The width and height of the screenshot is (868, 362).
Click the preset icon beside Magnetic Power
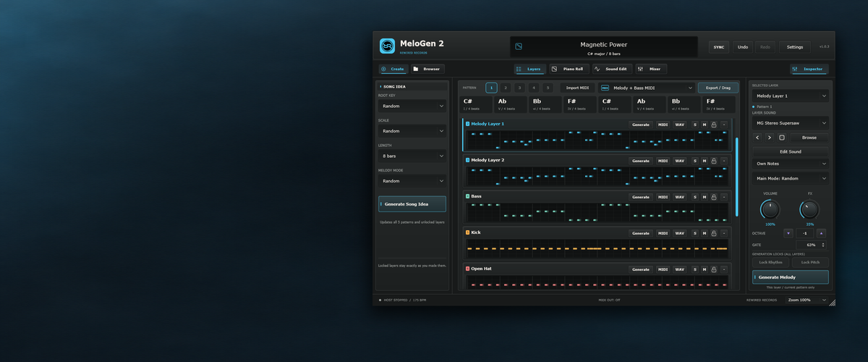519,46
